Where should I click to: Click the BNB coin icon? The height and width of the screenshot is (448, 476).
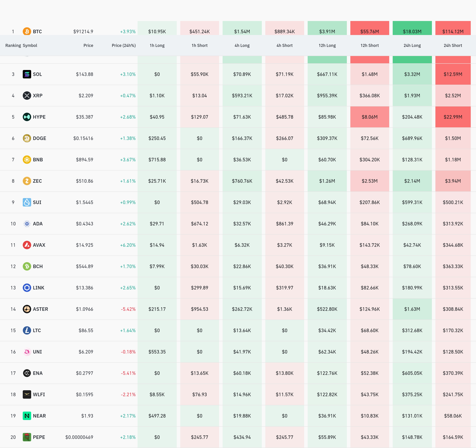[x=27, y=159]
